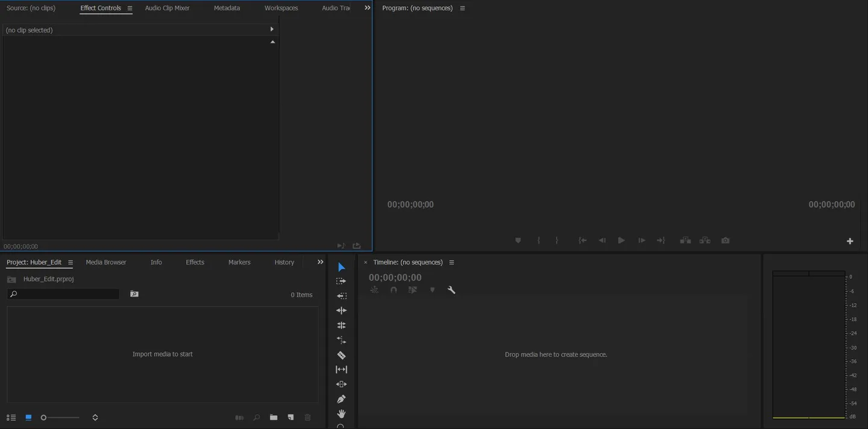
Task: Activate the Rolling Edit tool
Action: 341,325
